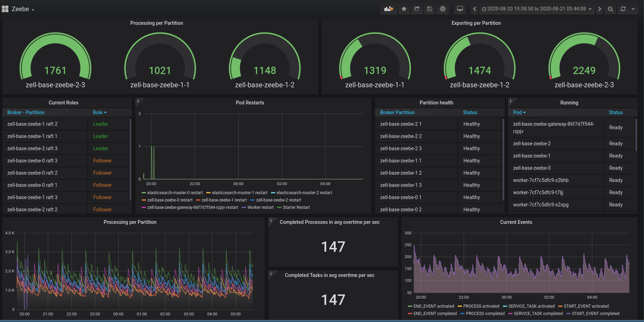This screenshot has height=322, width=644.
Task: Select the 2249 exporting gauge
Action: [x=584, y=60]
